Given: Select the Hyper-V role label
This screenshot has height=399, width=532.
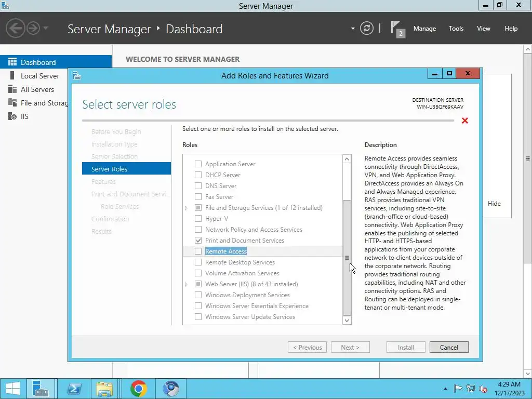Looking at the screenshot, I should click(x=217, y=219).
